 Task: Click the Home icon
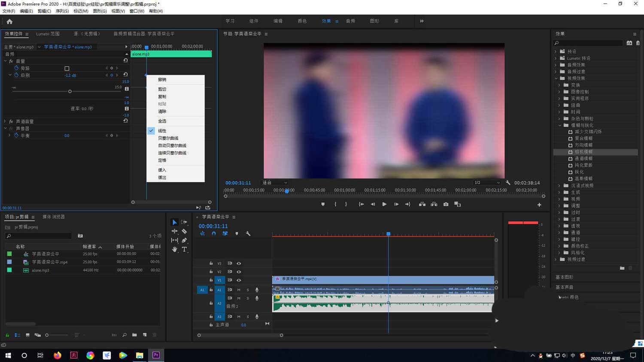[9, 21]
